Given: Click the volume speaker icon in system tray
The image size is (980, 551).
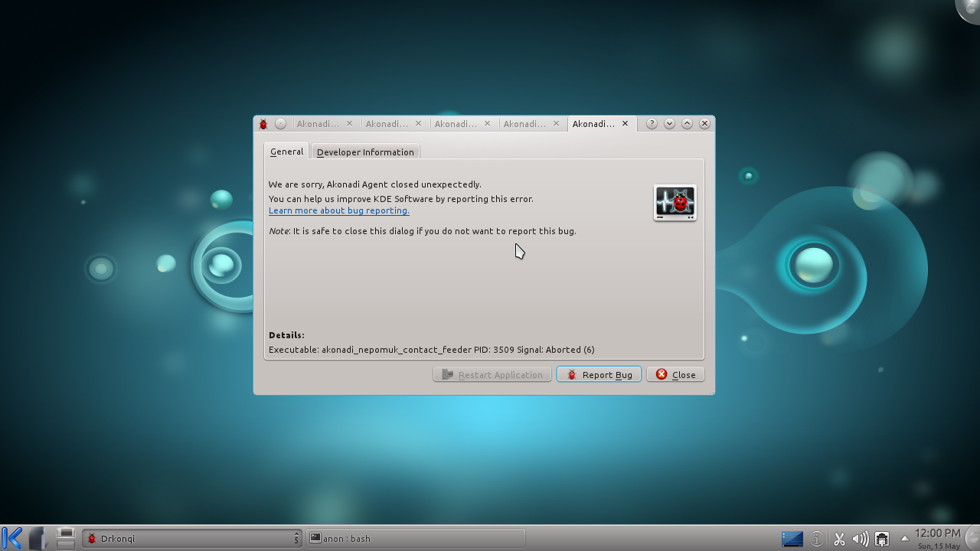Looking at the screenshot, I should [x=861, y=539].
